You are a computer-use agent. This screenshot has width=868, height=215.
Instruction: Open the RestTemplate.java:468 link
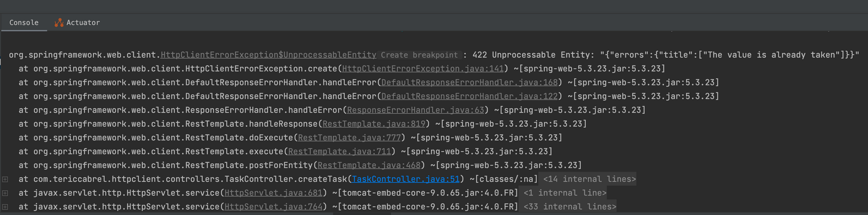[x=369, y=166]
